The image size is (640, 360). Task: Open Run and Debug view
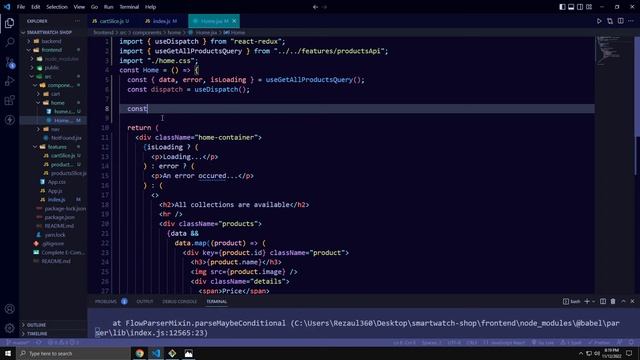(x=9, y=81)
